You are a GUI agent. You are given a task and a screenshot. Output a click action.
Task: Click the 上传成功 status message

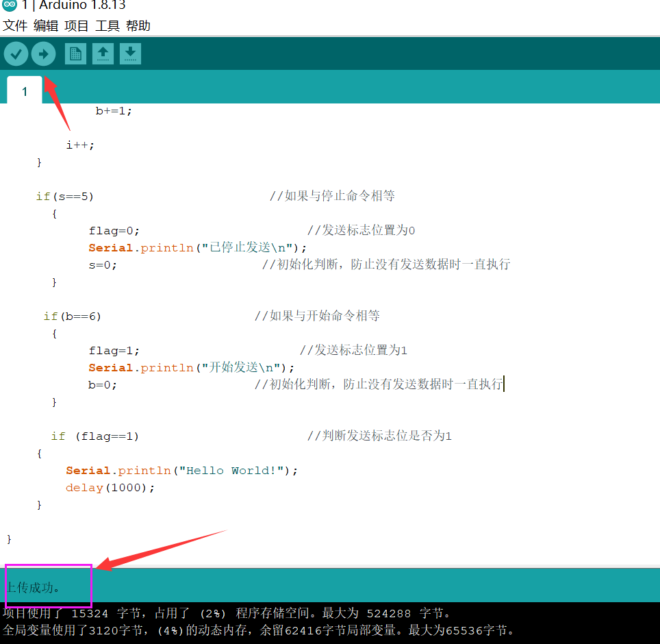33,587
